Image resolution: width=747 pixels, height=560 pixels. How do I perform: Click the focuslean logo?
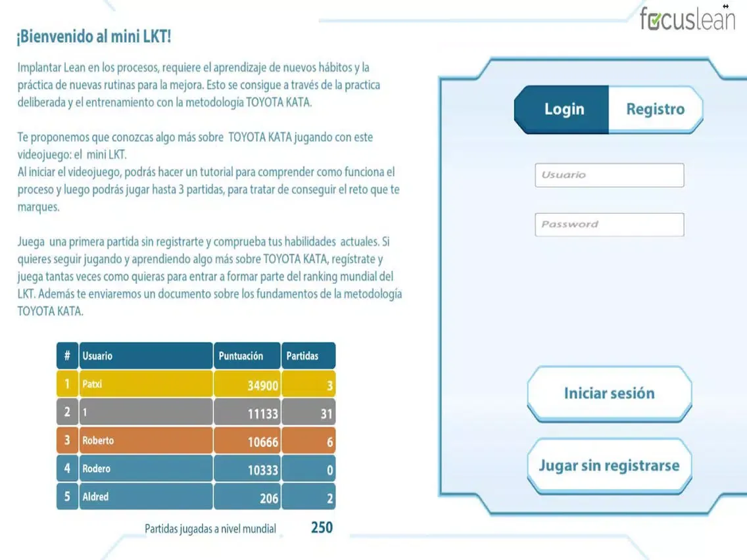(687, 18)
